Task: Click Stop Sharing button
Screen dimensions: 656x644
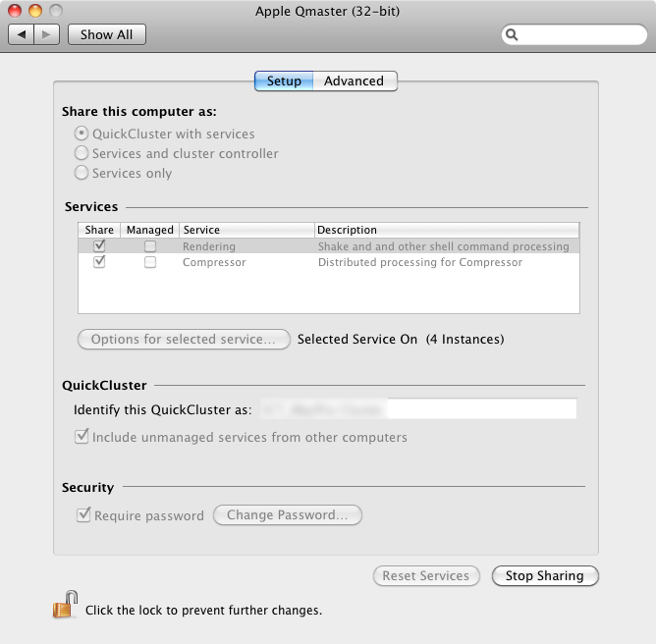Action: tap(545, 576)
